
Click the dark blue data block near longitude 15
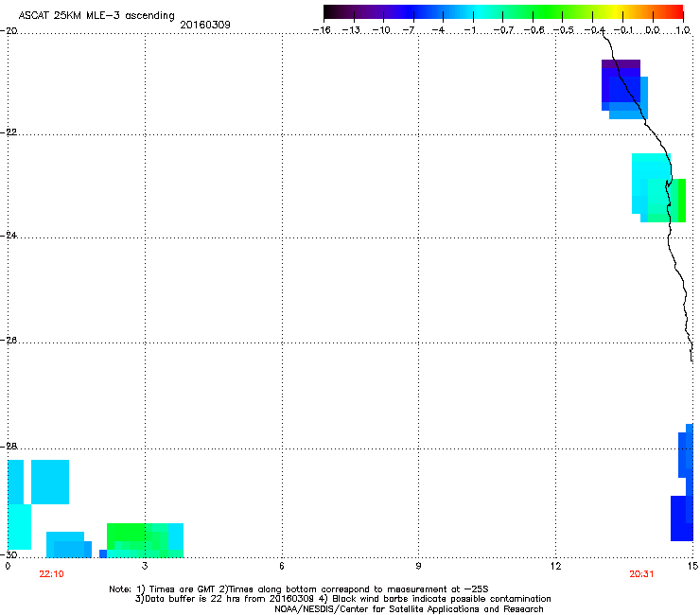(x=682, y=518)
